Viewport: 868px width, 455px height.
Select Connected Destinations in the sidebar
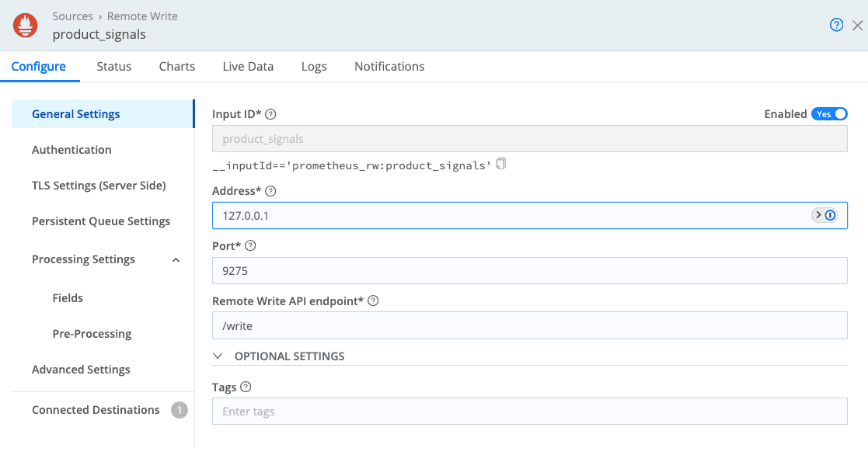pos(96,410)
